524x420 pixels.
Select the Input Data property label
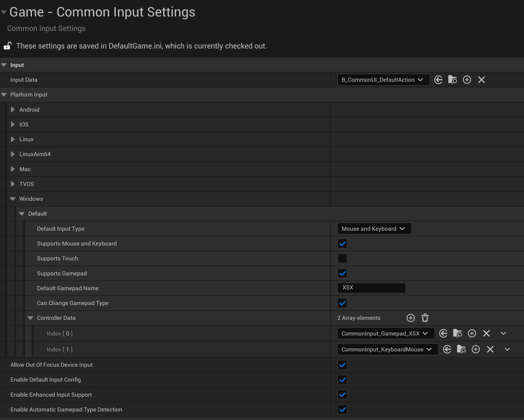point(24,80)
